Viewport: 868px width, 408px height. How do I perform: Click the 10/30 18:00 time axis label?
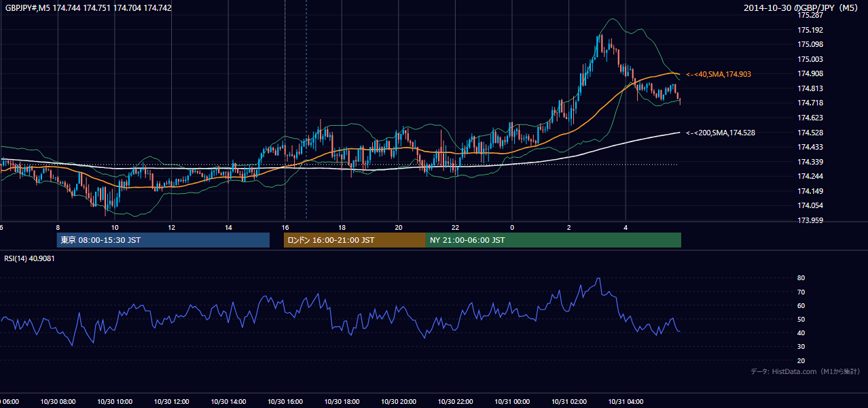342,402
